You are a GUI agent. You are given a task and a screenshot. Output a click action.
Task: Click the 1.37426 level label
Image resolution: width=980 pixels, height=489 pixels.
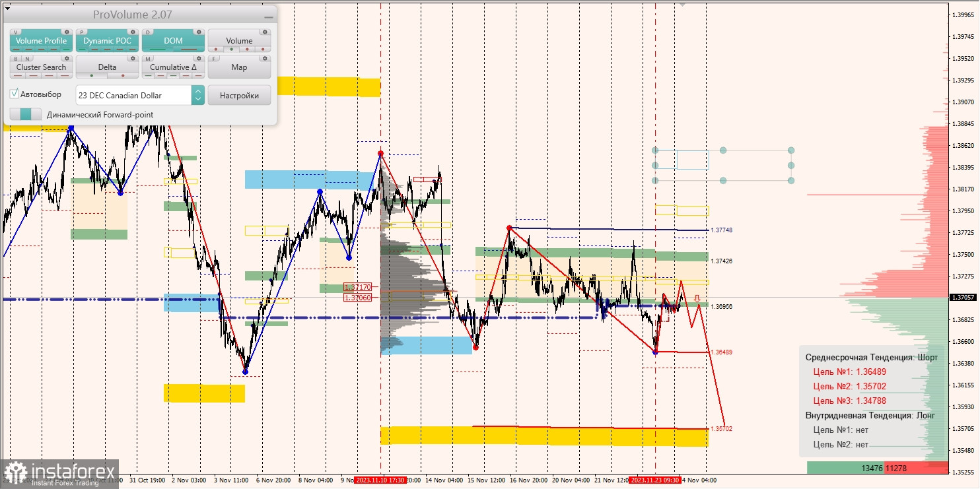click(x=722, y=261)
